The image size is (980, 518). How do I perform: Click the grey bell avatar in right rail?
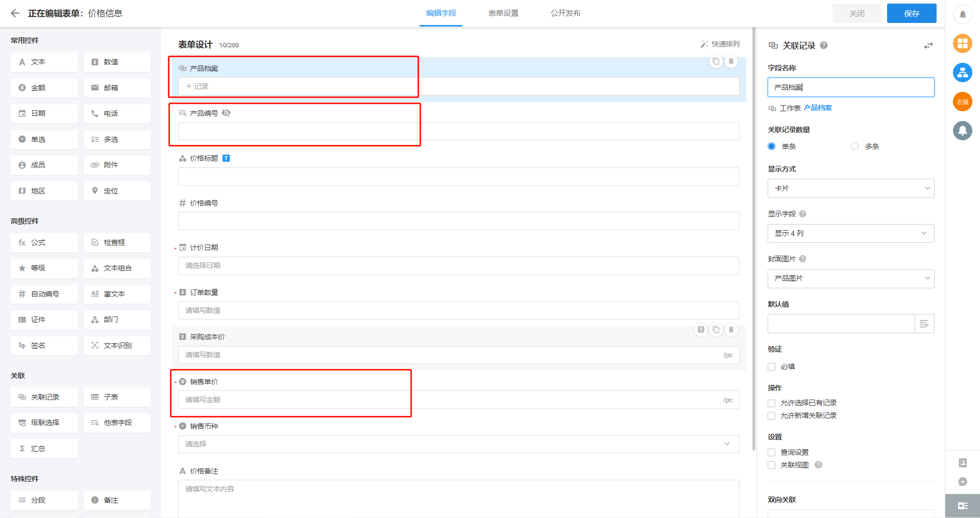(963, 131)
